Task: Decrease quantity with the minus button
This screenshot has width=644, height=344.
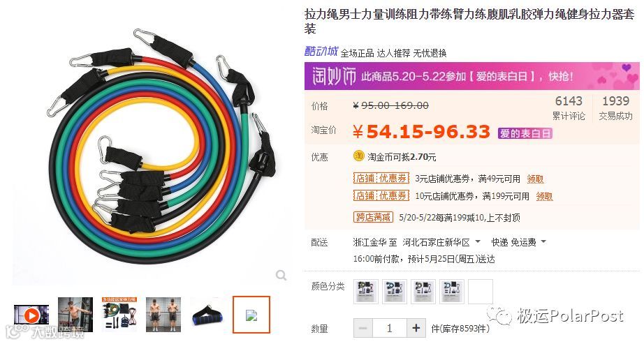Action: (363, 328)
